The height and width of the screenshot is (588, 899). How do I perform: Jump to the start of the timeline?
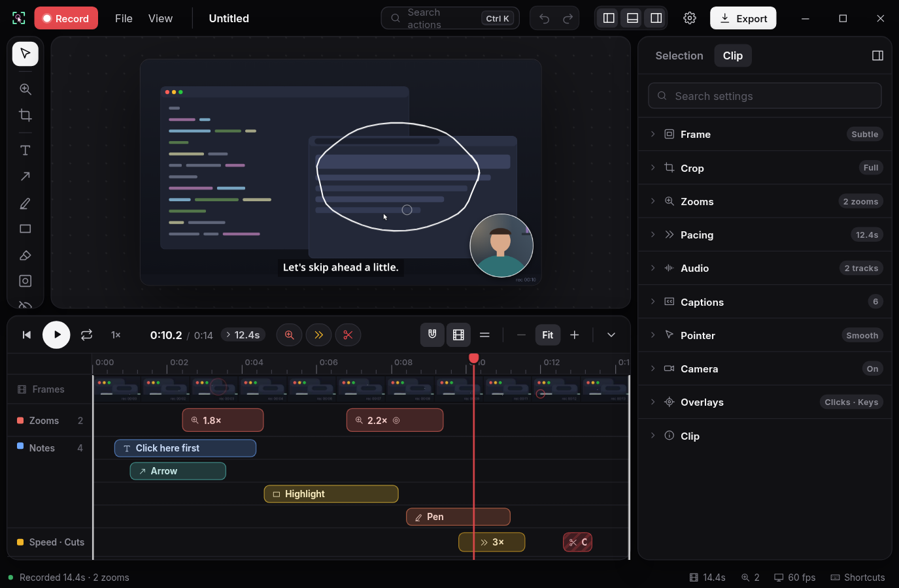pyautogui.click(x=27, y=335)
